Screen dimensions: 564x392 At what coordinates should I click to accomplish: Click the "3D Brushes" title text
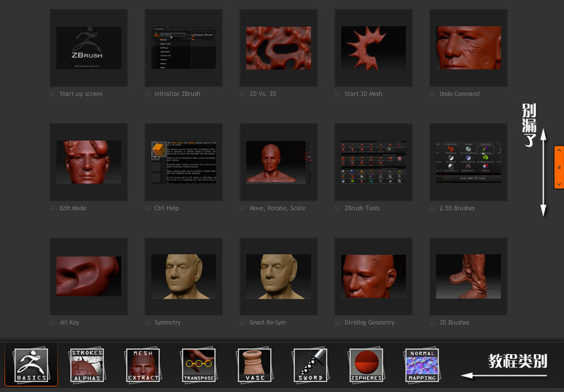click(x=454, y=322)
